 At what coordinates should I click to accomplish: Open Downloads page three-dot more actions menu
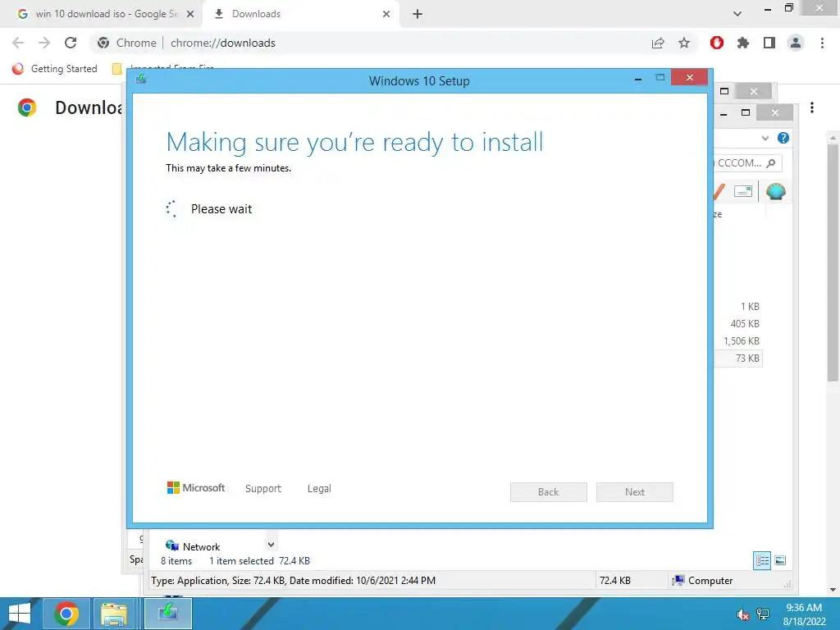click(812, 107)
